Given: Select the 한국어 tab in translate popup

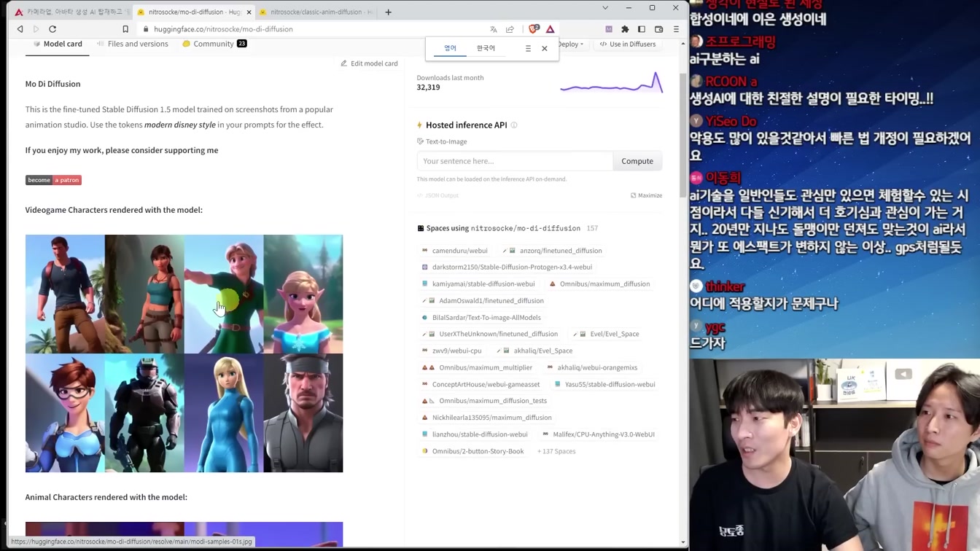Looking at the screenshot, I should point(486,48).
